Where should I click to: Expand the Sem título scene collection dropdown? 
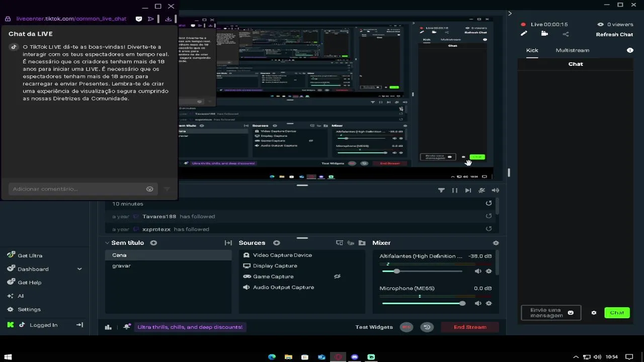tap(107, 243)
